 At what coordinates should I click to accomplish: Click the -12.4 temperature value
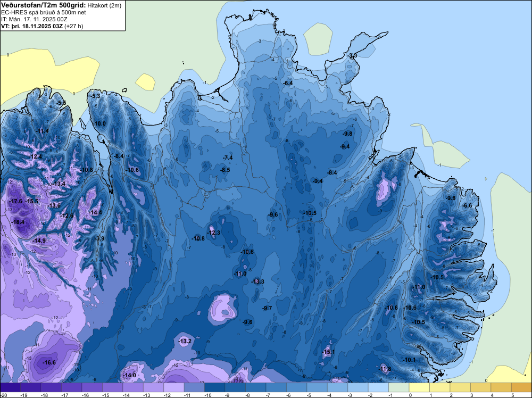[36, 157]
